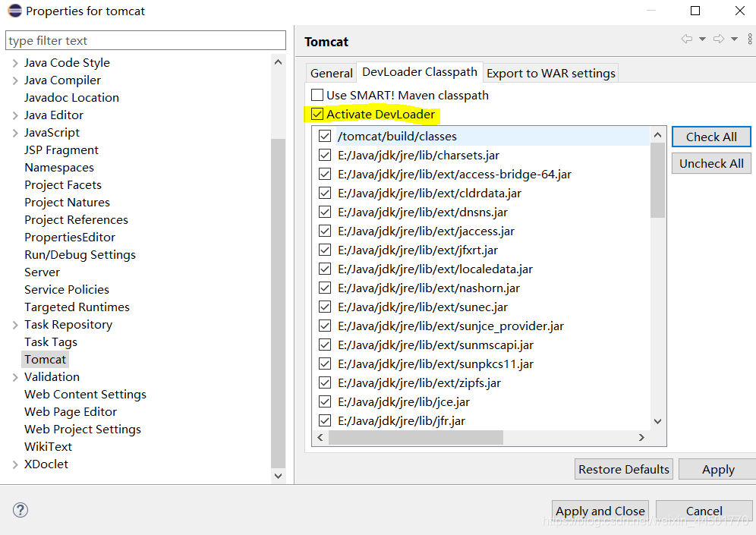Viewport: 756px width, 535px height.
Task: Click the Eclipse icon in title bar
Action: [15, 11]
